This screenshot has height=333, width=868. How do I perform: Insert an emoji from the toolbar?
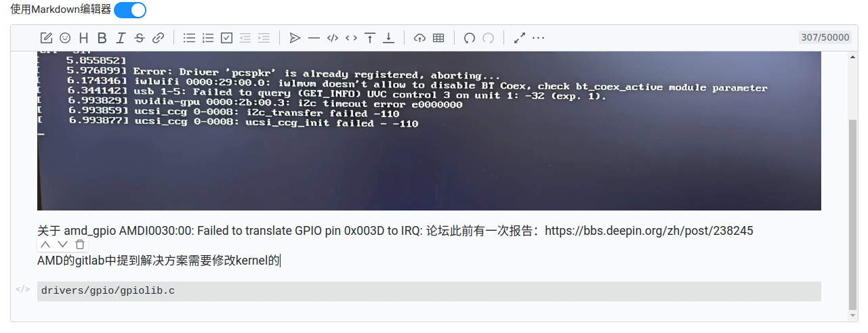click(x=65, y=38)
